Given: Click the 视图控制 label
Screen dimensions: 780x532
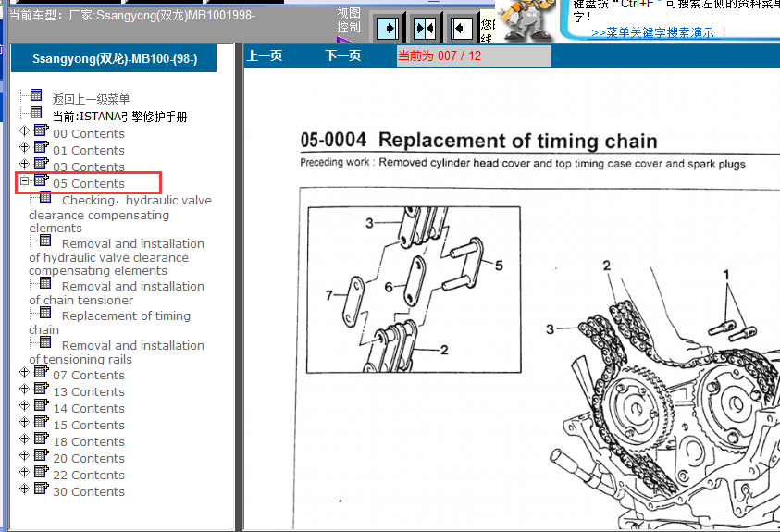Looking at the screenshot, I should [x=348, y=19].
